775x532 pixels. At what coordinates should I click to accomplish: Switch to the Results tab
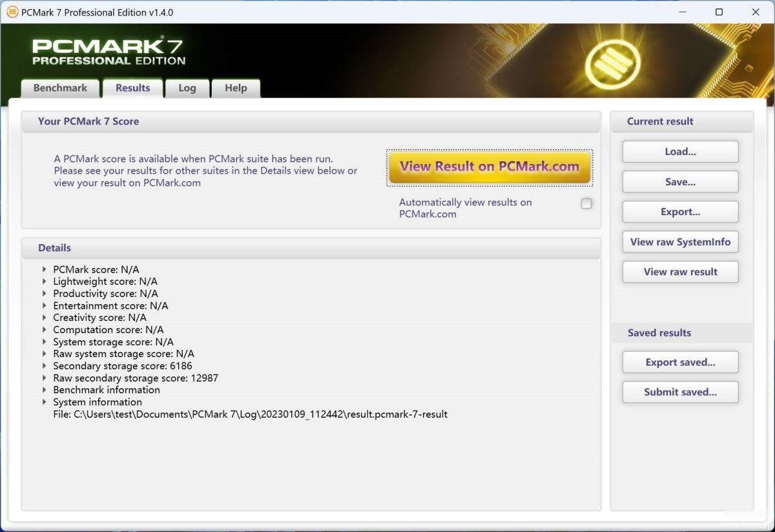[133, 88]
